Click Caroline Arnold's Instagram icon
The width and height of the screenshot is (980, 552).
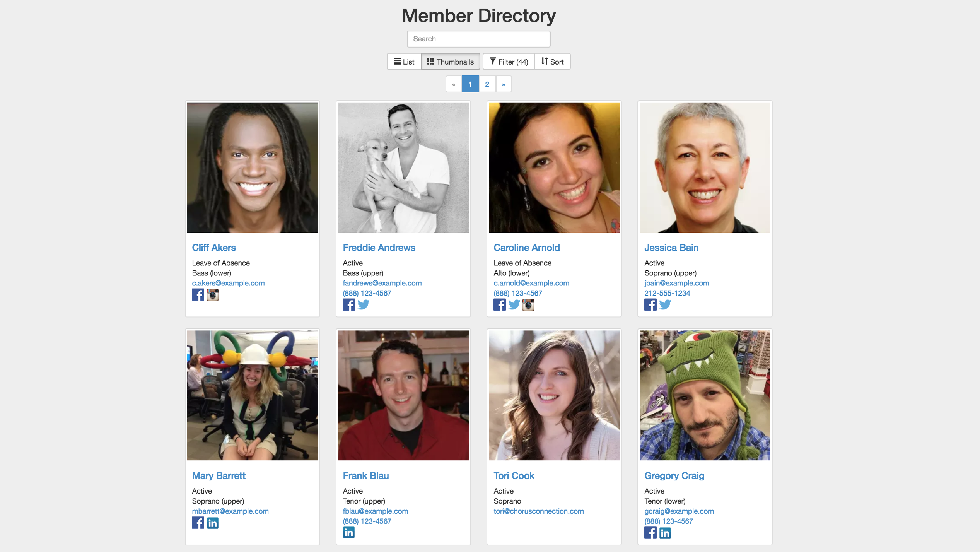[527, 304]
